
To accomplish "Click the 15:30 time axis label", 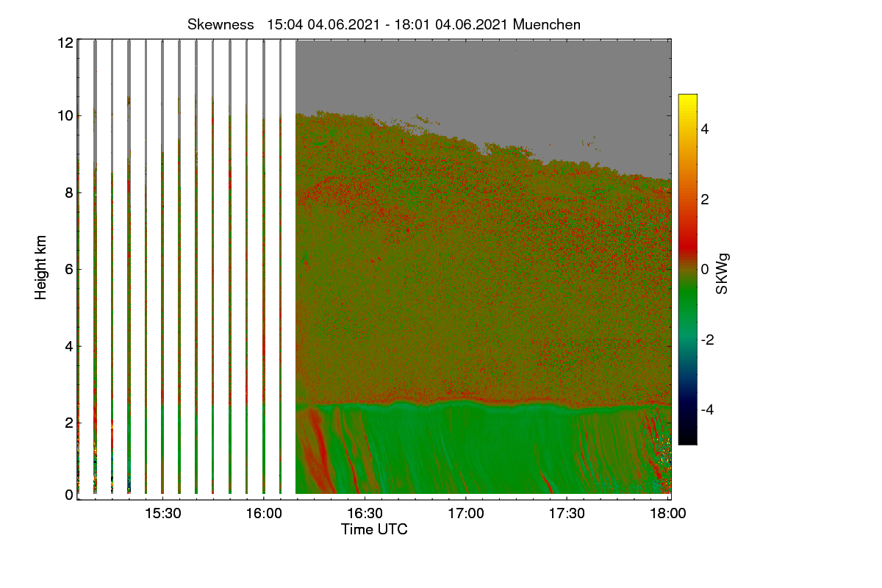I will pyautogui.click(x=162, y=513).
